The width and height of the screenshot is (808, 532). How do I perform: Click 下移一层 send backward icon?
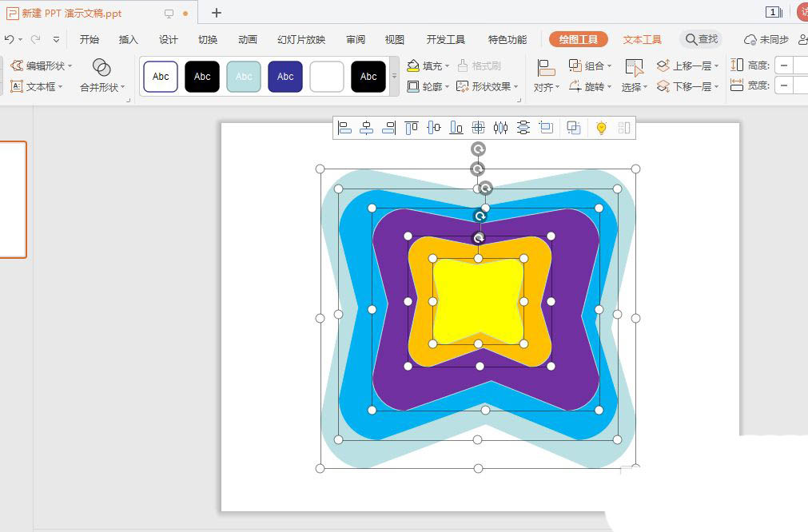tap(663, 86)
